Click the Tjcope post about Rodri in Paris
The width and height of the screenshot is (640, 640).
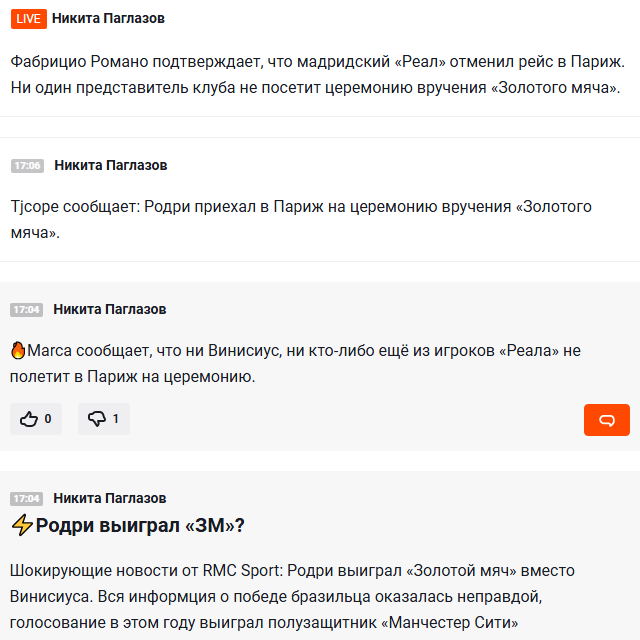(301, 220)
